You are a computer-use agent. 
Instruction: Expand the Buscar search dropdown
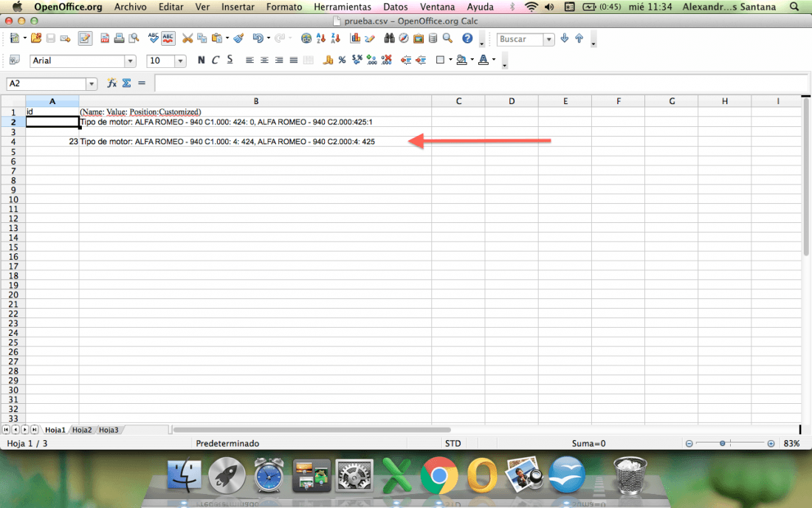tap(548, 39)
